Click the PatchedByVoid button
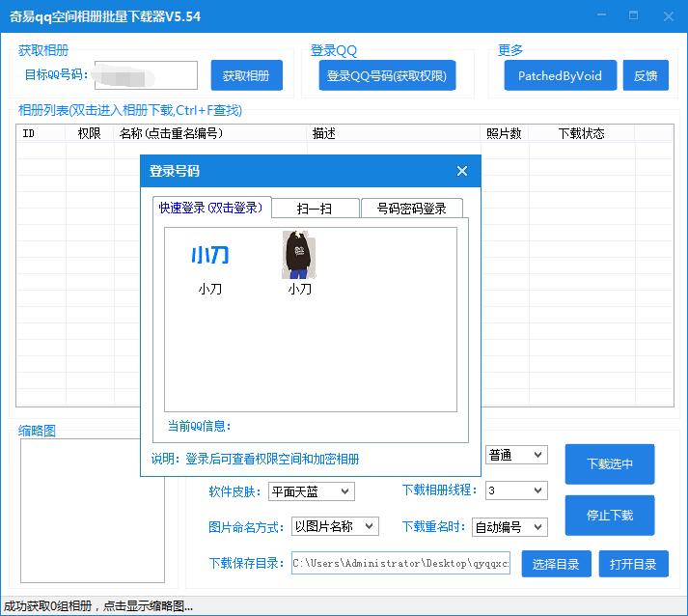The height and width of the screenshot is (616, 688). pos(560,75)
